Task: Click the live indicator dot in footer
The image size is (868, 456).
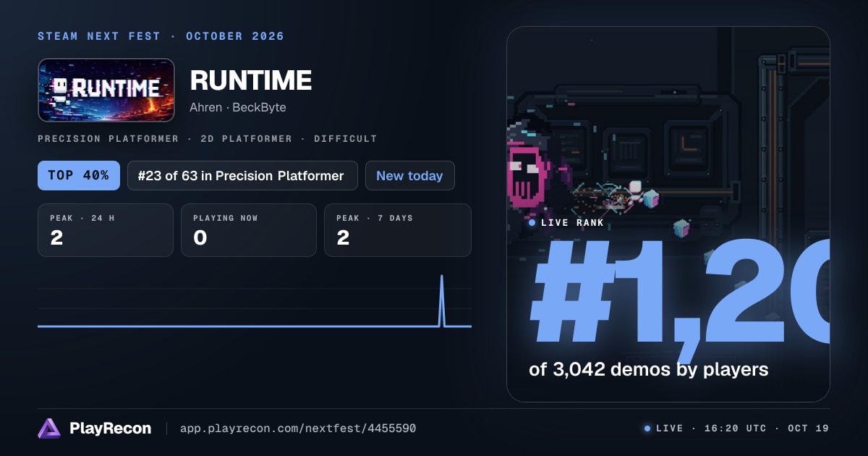Action: (x=647, y=428)
